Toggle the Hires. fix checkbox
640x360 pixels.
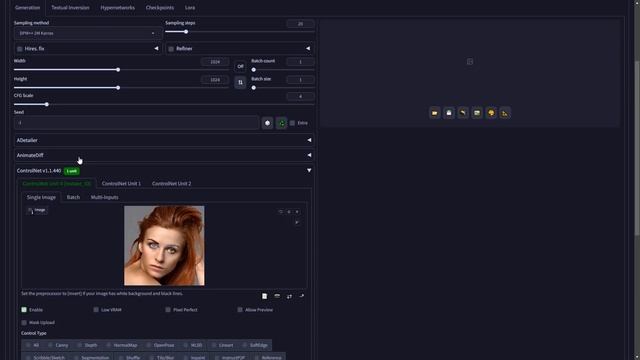(20, 49)
